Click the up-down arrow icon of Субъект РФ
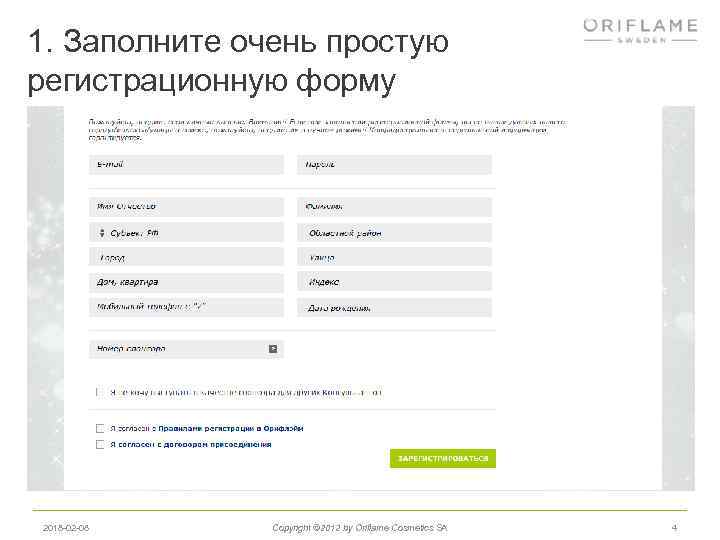720x540 pixels. pos(102,233)
